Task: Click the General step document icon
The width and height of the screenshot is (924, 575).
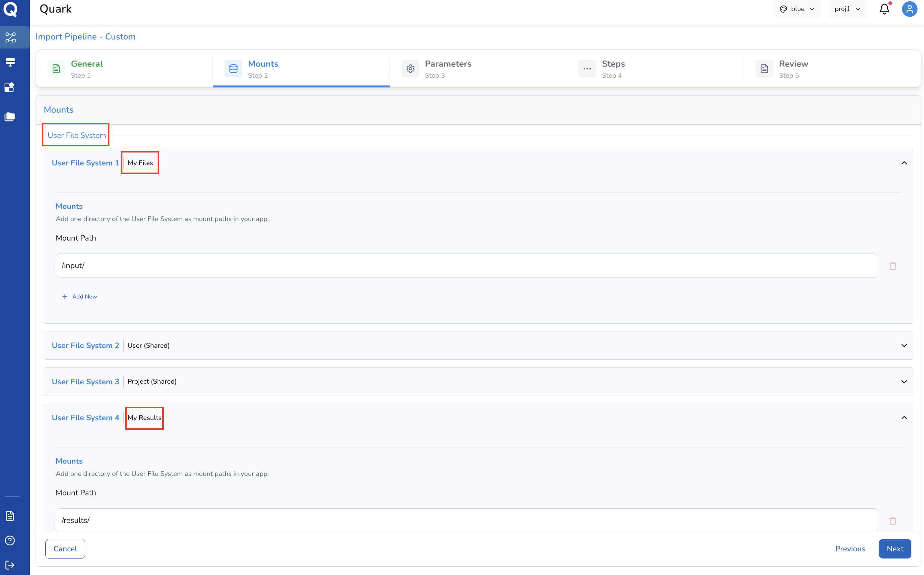Action: [x=56, y=68]
